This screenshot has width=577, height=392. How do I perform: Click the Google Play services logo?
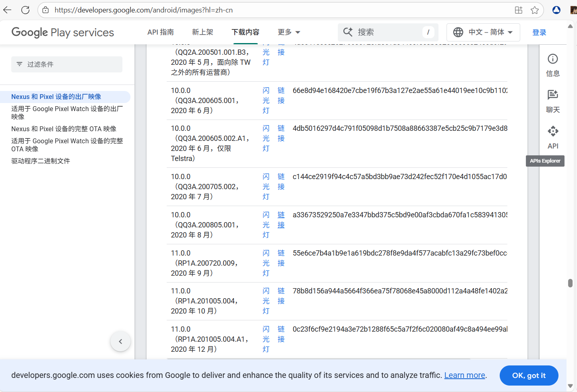tap(62, 32)
